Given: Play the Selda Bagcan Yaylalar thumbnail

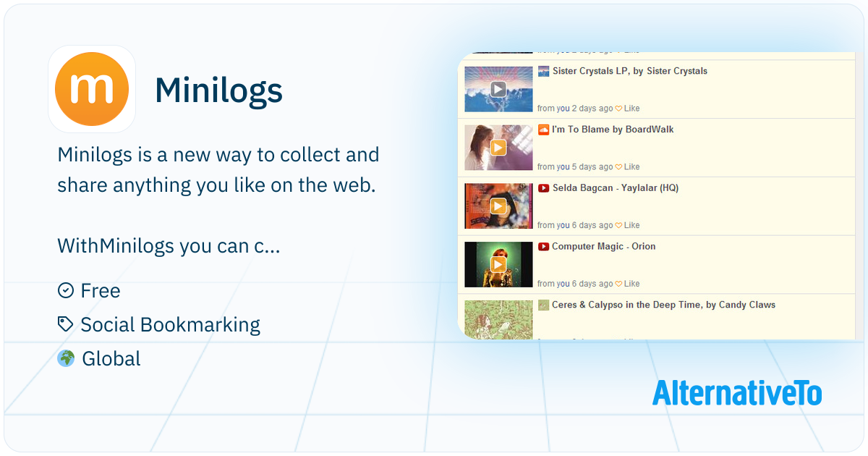Looking at the screenshot, I should pyautogui.click(x=498, y=206).
